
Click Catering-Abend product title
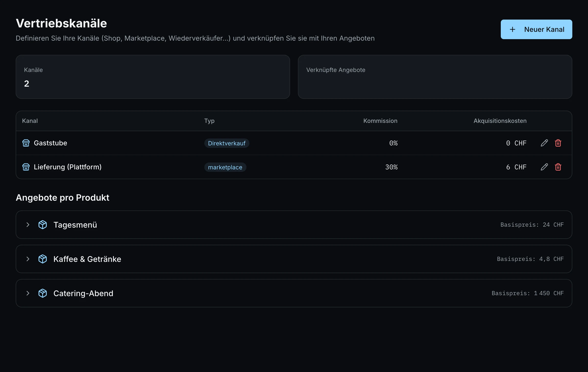click(x=83, y=293)
